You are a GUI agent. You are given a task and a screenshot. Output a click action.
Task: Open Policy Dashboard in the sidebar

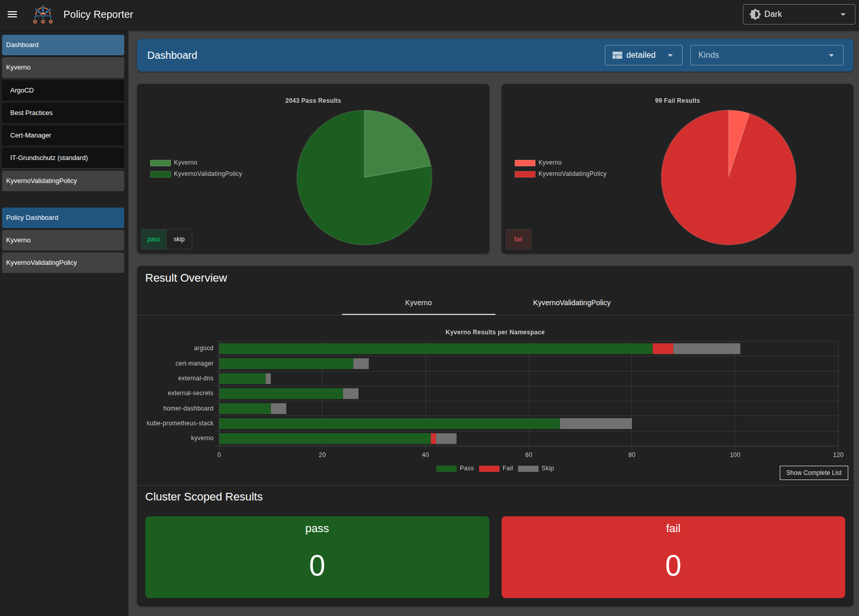[63, 218]
